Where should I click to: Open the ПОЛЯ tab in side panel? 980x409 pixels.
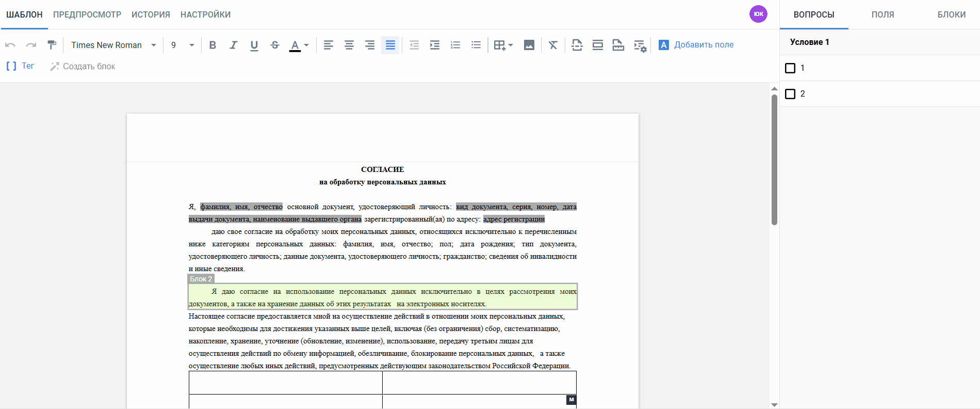pyautogui.click(x=883, y=14)
